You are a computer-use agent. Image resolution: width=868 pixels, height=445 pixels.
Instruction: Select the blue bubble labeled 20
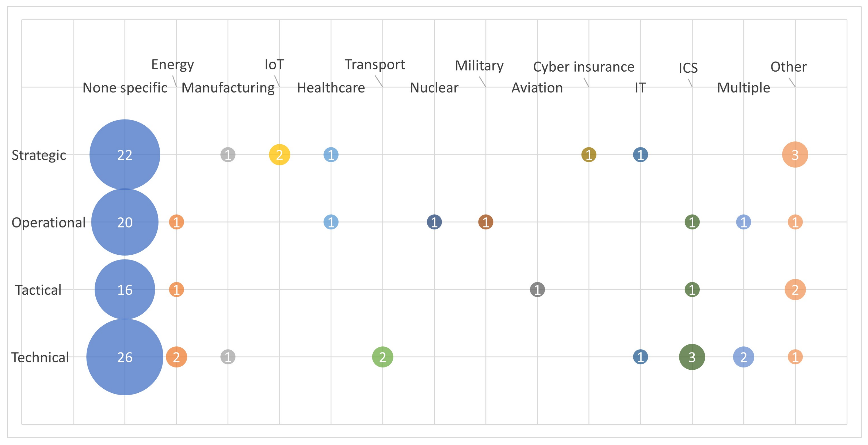[125, 222]
